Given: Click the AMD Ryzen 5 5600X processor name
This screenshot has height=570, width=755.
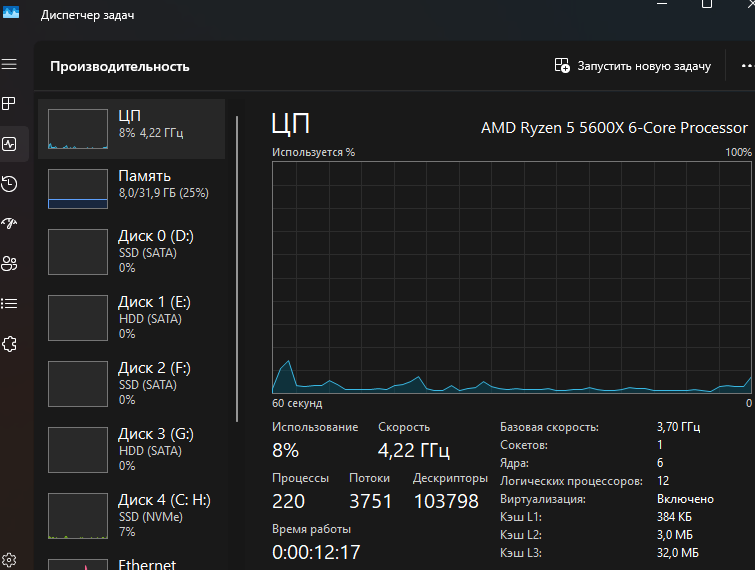Looking at the screenshot, I should (x=614, y=128).
